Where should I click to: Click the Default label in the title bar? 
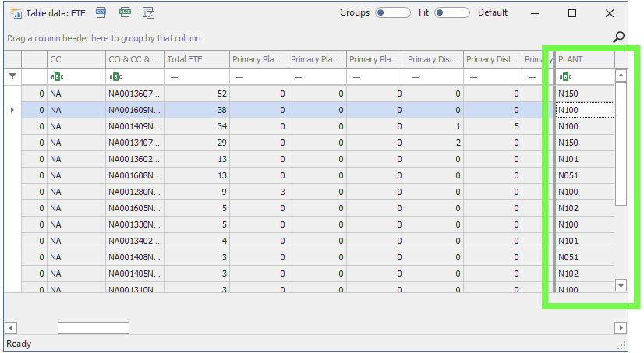(x=493, y=12)
